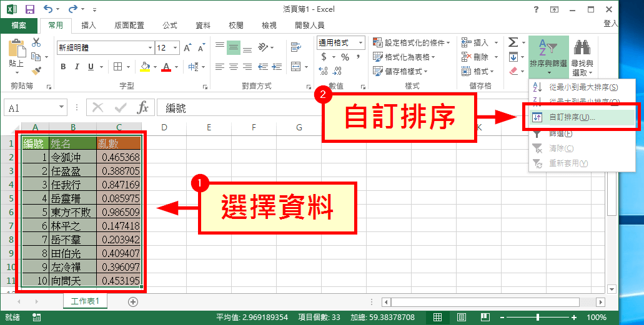Screen dimensions: 644x325
Task: Open 格式化為表格 dropdown
Action: [404, 57]
